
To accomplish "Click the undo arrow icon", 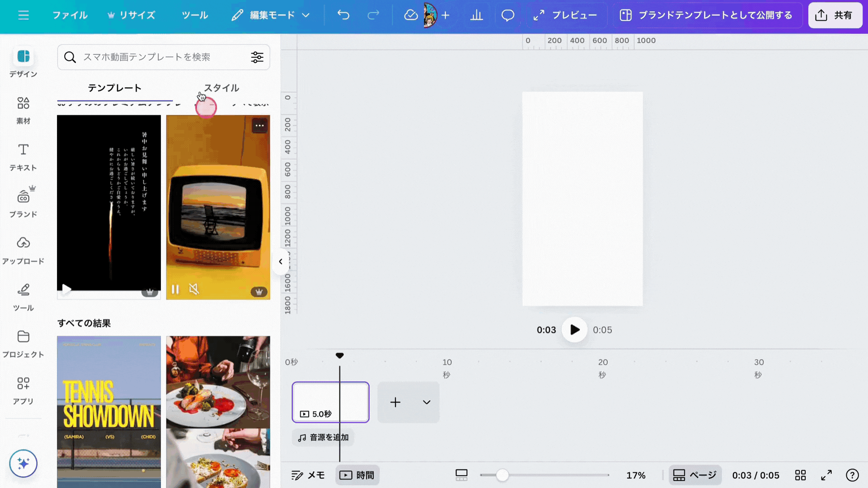I will [x=343, y=15].
